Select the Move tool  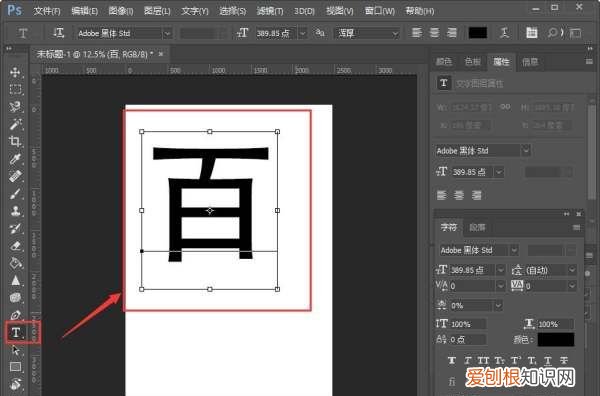(x=15, y=72)
